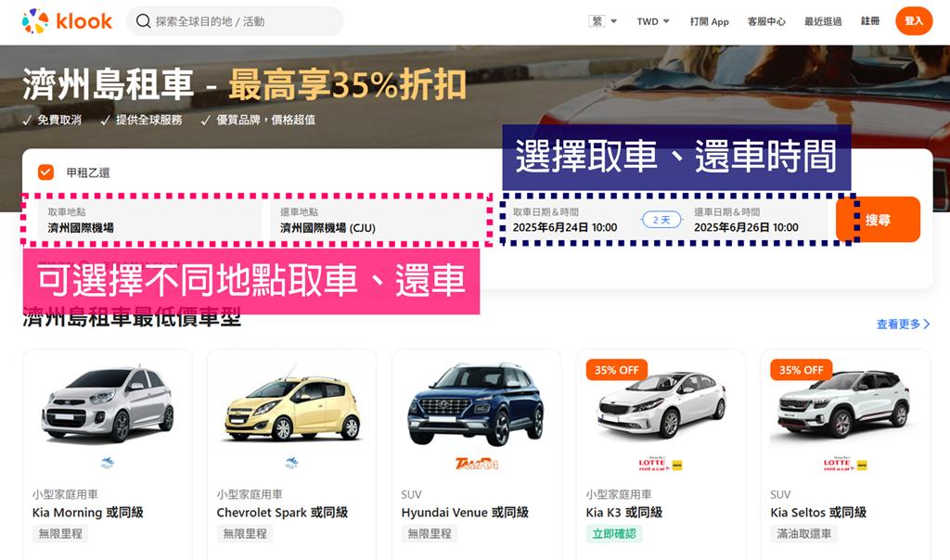Click the Lotte logo under Kia K3
The height and width of the screenshot is (560, 950).
[x=661, y=464]
